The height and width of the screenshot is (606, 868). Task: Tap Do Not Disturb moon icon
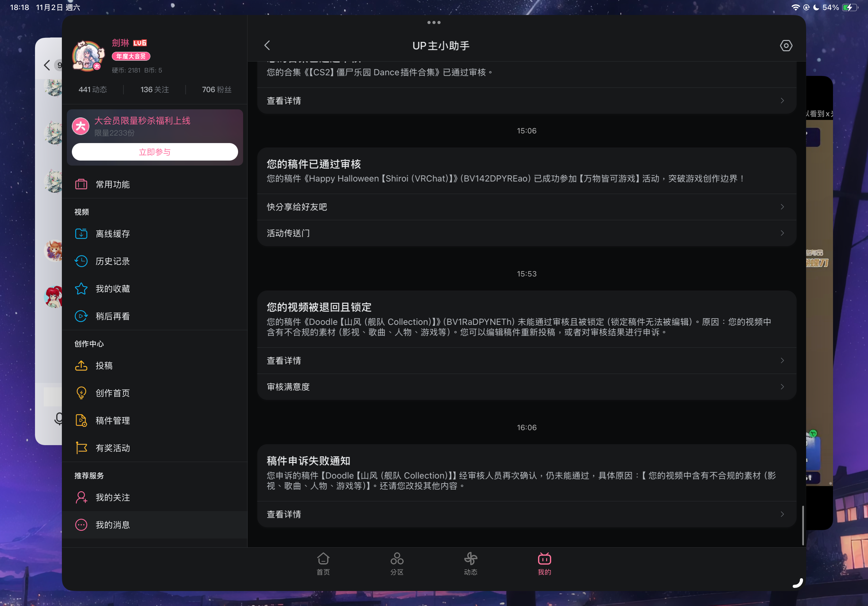[816, 7]
